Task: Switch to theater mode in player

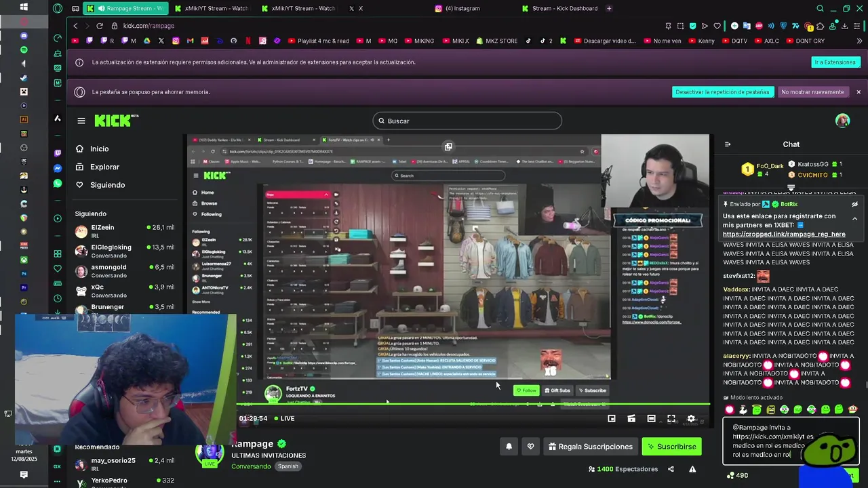Action: coord(651,419)
